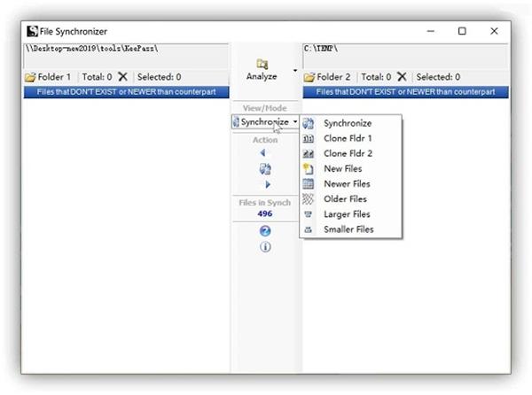Click the Folder 2 label
532x395 pixels.
(x=333, y=77)
